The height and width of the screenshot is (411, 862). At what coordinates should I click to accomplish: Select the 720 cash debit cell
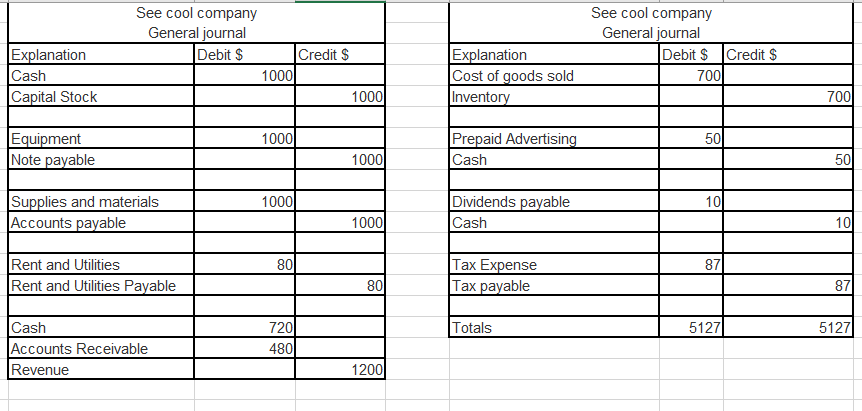243,328
